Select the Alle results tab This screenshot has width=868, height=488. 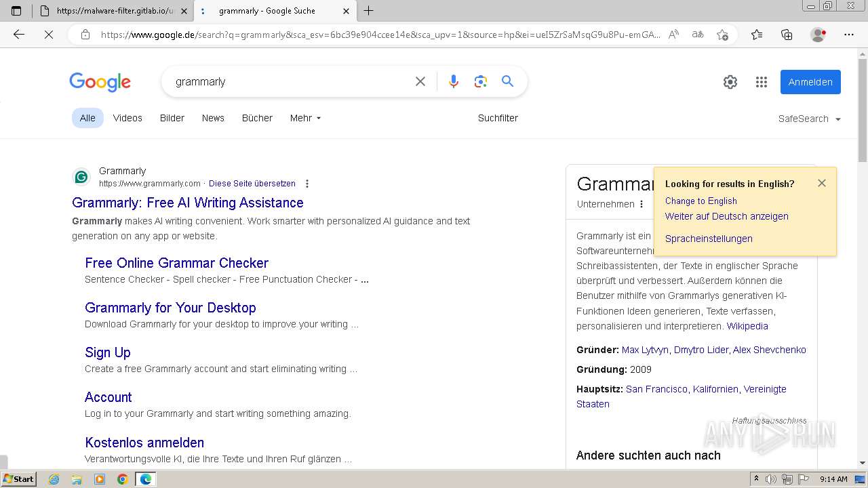87,118
